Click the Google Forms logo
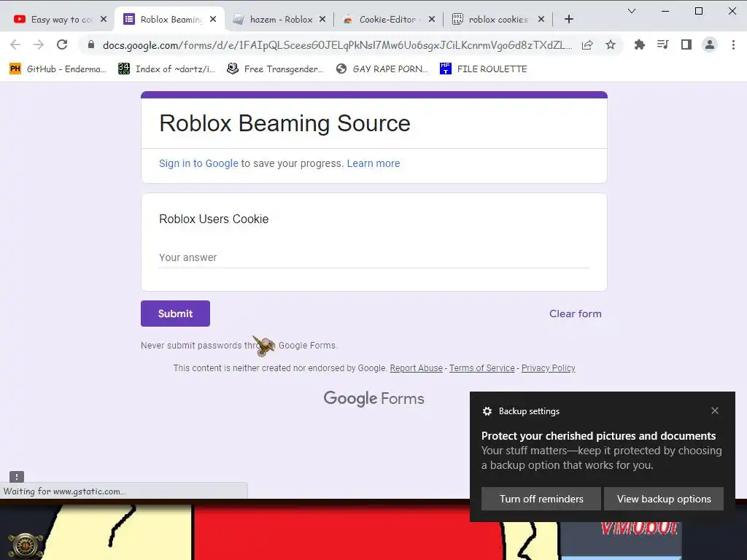 pos(374,399)
